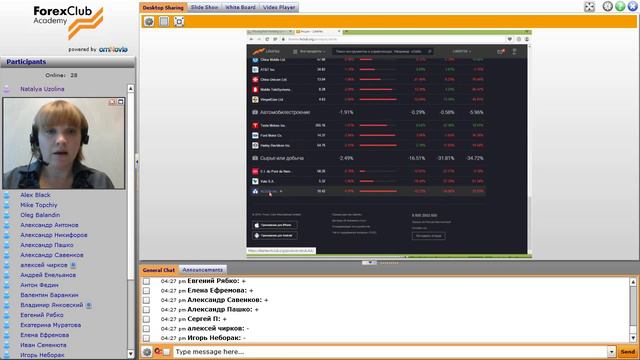The image size is (640, 360).
Task: Collapse chat area with the center arrow handle
Action: point(369,263)
